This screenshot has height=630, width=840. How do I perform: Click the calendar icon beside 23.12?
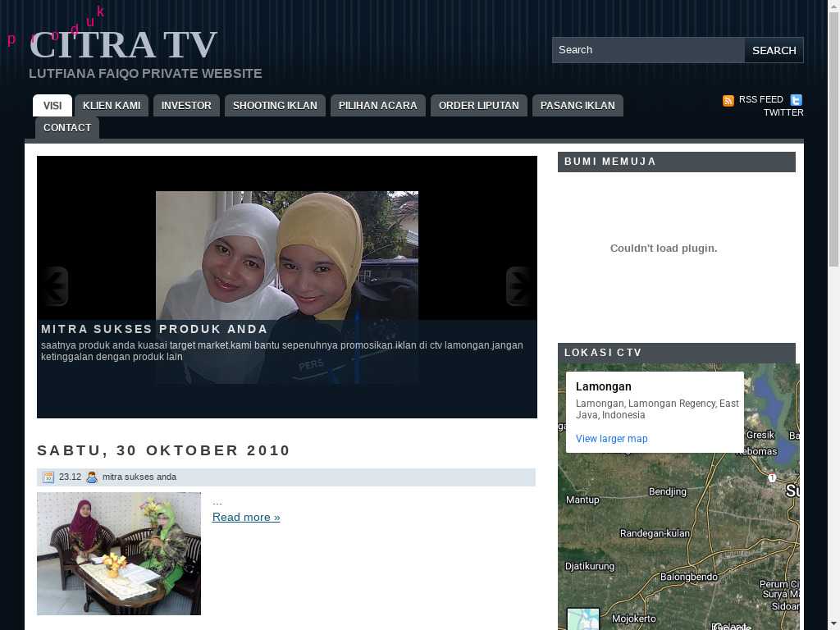tap(48, 477)
